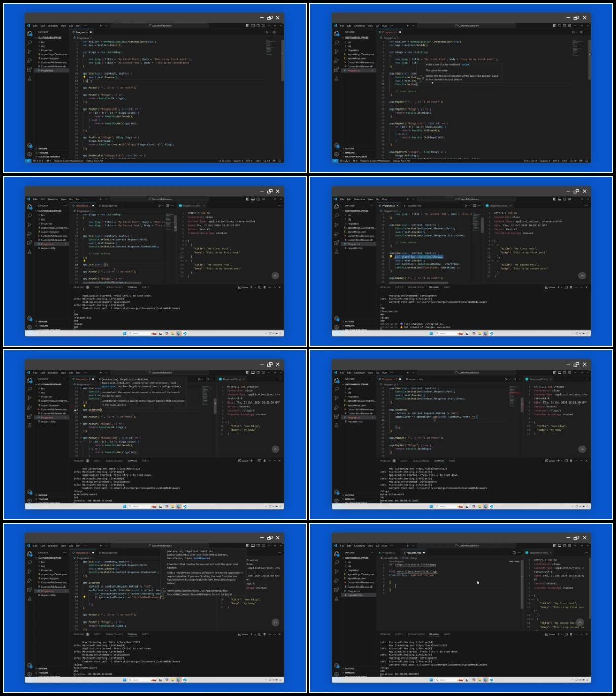Click new terminal plus in highlighted startTime window
Viewport: 616px width, 696px height.
tap(559, 287)
